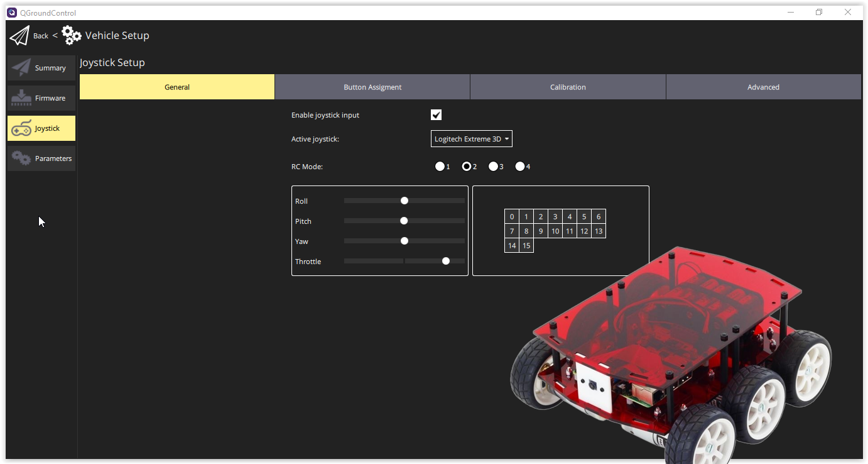Go to the Advanced tab
The image size is (868, 464).
(763, 87)
